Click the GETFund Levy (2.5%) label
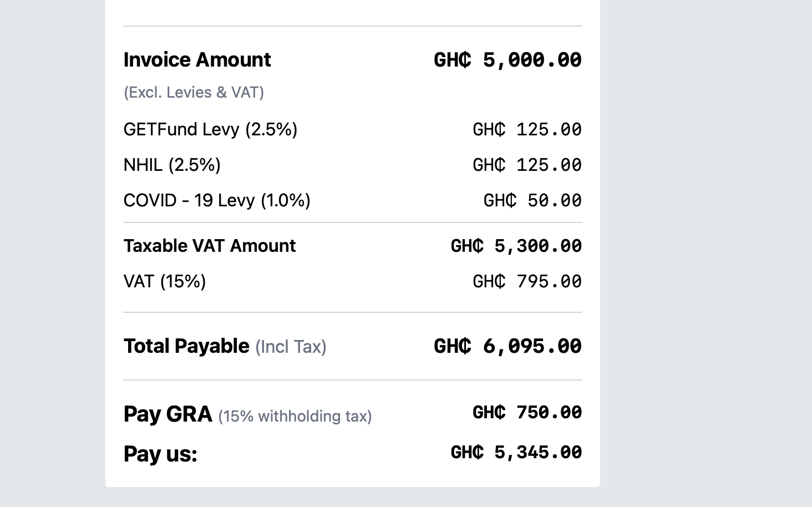This screenshot has height=507, width=812. [210, 129]
